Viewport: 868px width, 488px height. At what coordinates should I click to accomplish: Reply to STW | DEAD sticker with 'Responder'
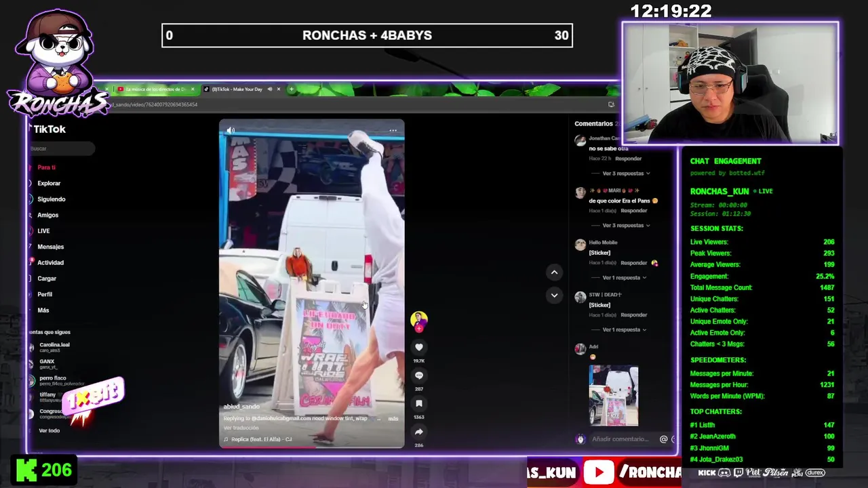coord(634,314)
